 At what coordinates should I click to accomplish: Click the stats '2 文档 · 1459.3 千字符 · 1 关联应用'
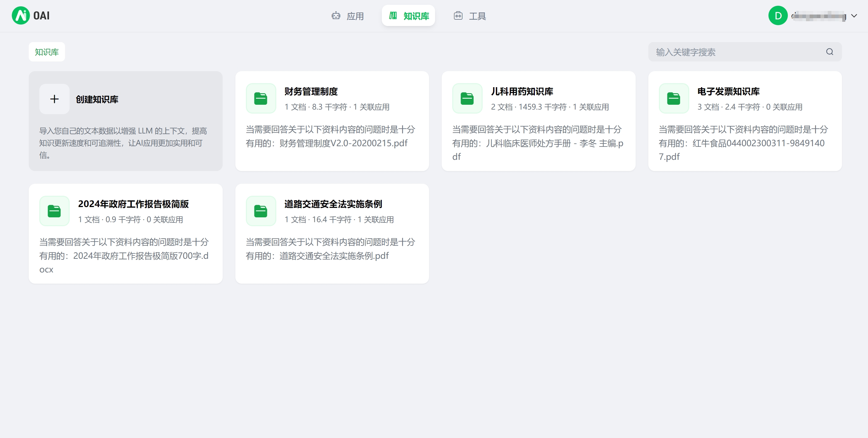(550, 107)
